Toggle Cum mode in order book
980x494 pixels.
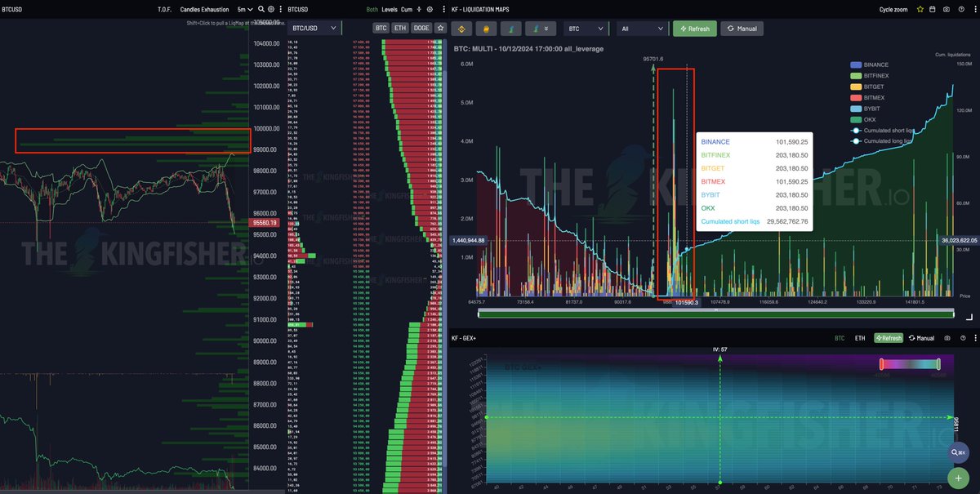click(407, 9)
